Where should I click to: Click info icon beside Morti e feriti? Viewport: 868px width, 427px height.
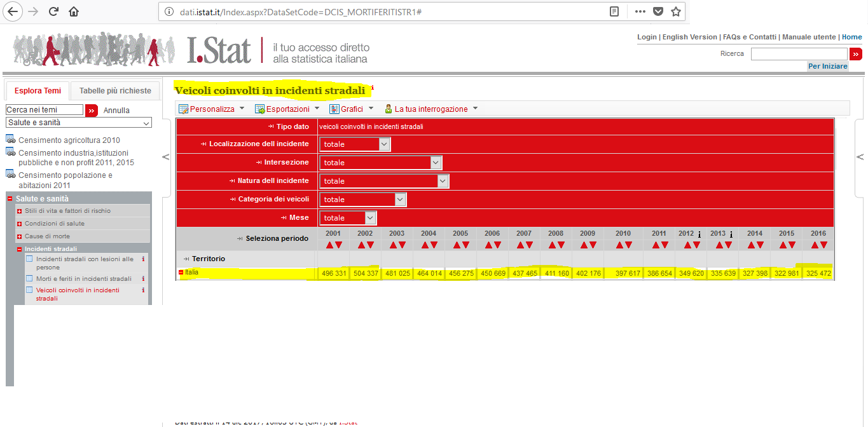pos(143,278)
